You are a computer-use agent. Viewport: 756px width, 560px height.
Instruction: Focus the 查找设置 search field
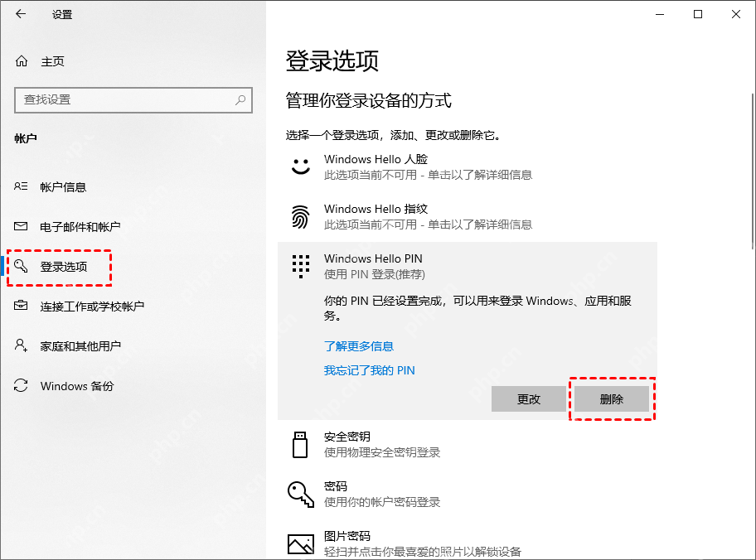(133, 99)
